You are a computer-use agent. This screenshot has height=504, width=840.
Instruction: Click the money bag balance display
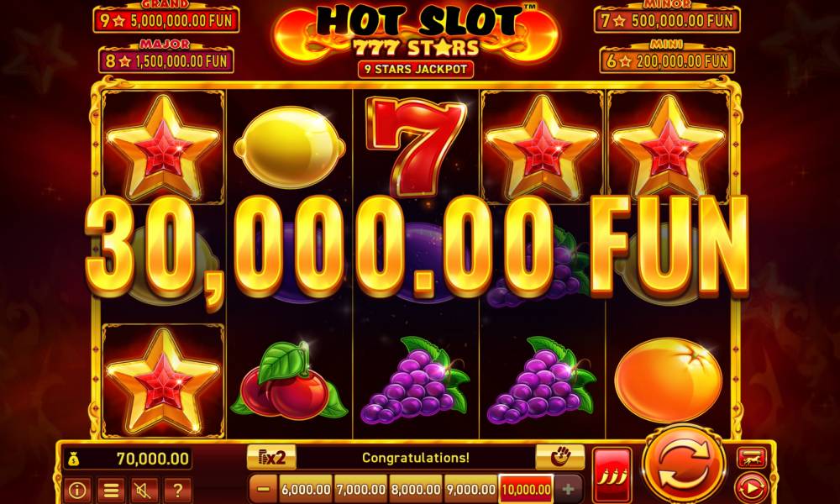(128, 459)
